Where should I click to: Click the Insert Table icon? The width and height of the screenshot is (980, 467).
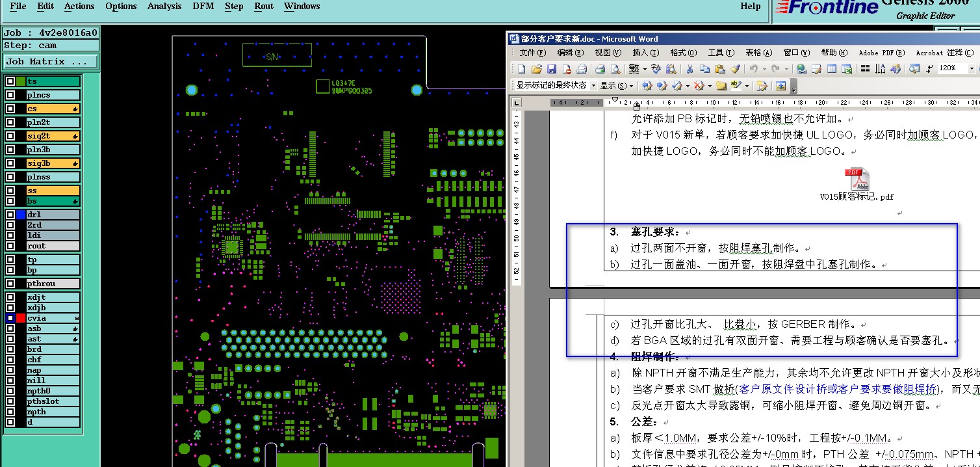[x=832, y=69]
